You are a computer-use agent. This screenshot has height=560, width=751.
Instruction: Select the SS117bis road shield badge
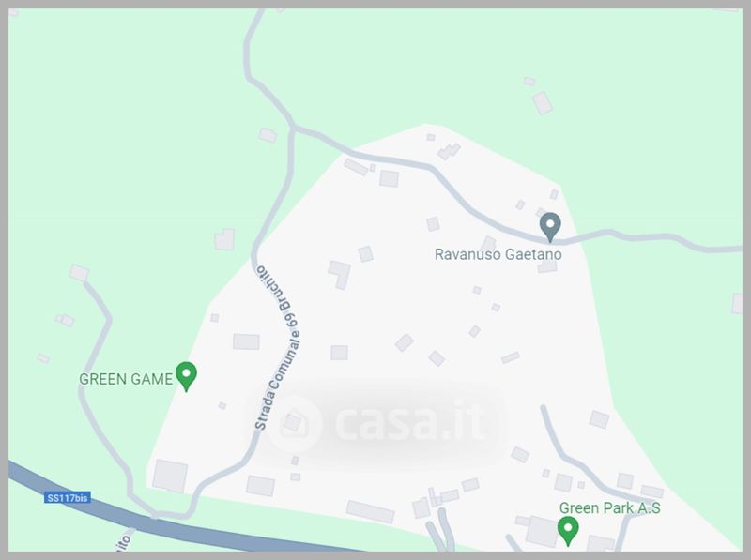(67, 498)
